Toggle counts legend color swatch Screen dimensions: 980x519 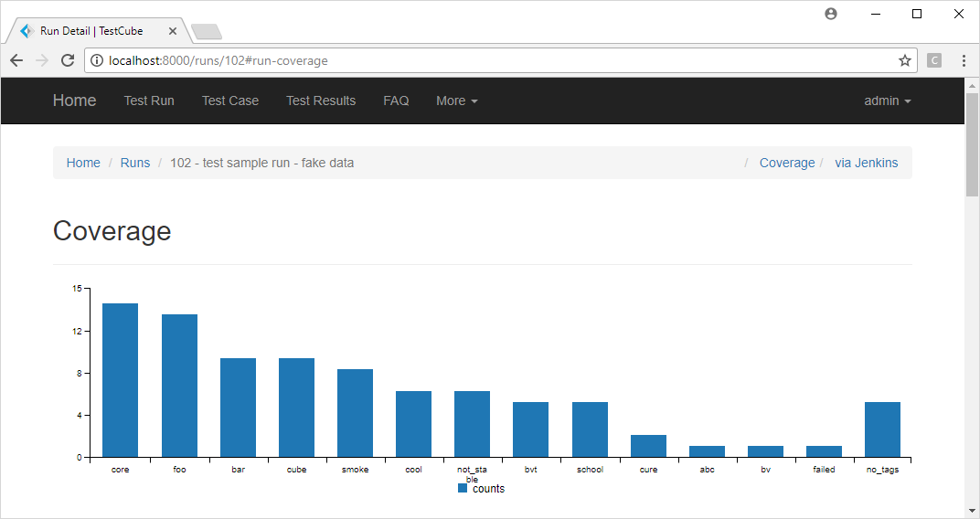[463, 489]
